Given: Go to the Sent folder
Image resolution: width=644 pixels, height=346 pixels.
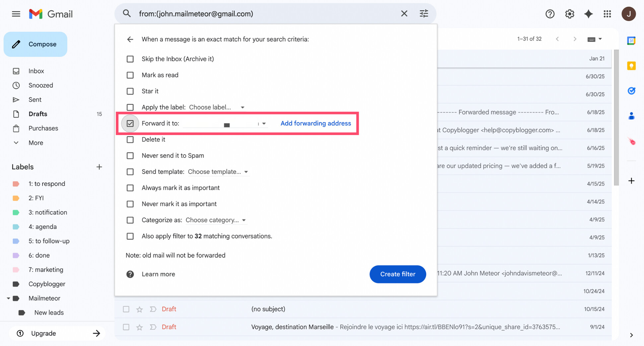Looking at the screenshot, I should tap(35, 100).
